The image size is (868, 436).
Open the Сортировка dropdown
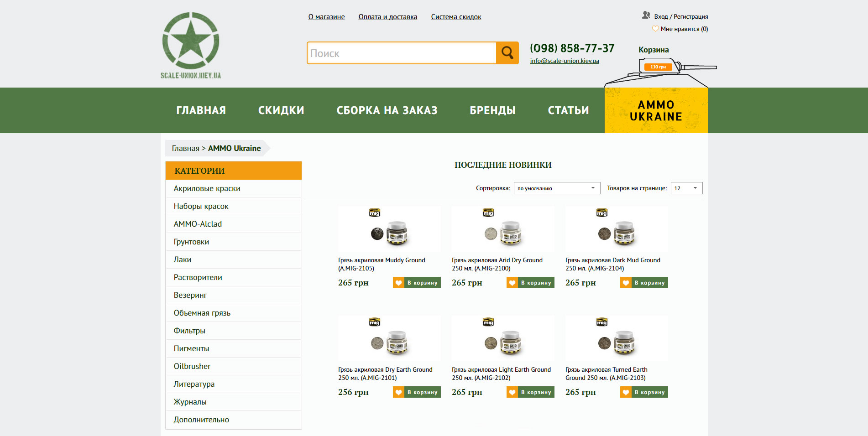(x=557, y=188)
